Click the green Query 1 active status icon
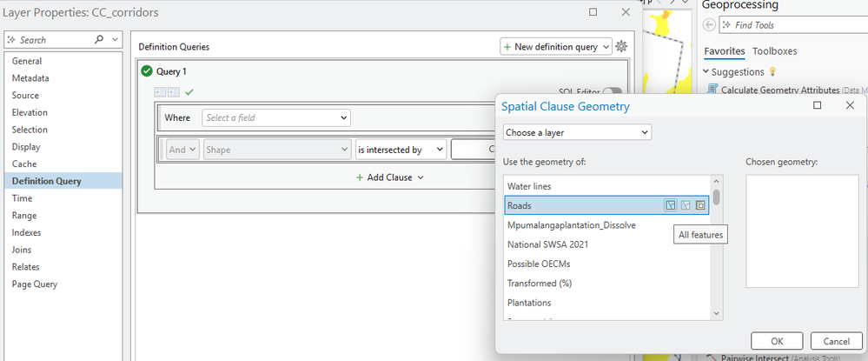 tap(147, 71)
